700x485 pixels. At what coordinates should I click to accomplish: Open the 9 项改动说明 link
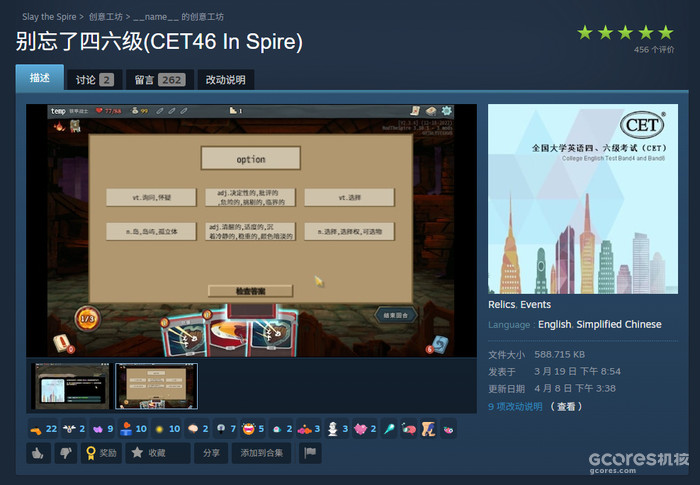[515, 406]
